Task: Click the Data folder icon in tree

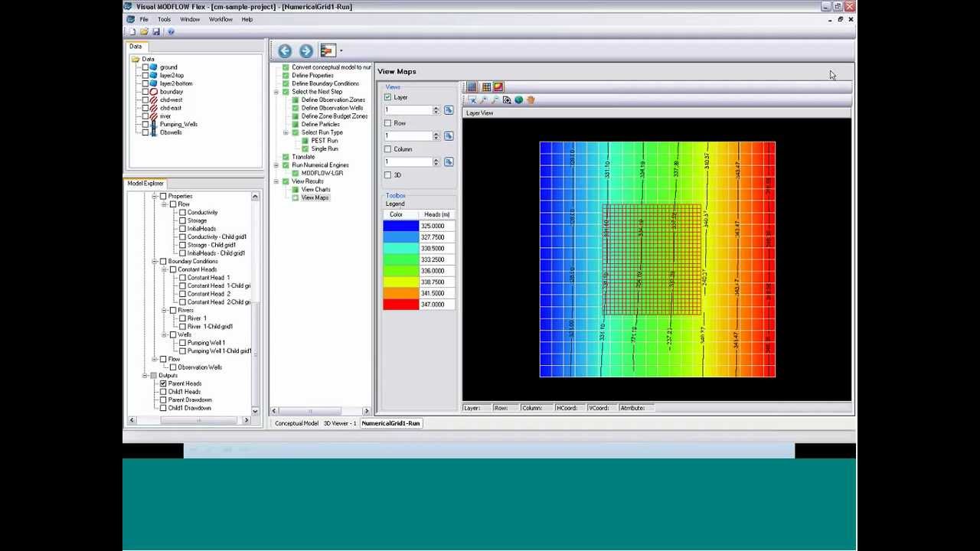Action: coord(136,59)
